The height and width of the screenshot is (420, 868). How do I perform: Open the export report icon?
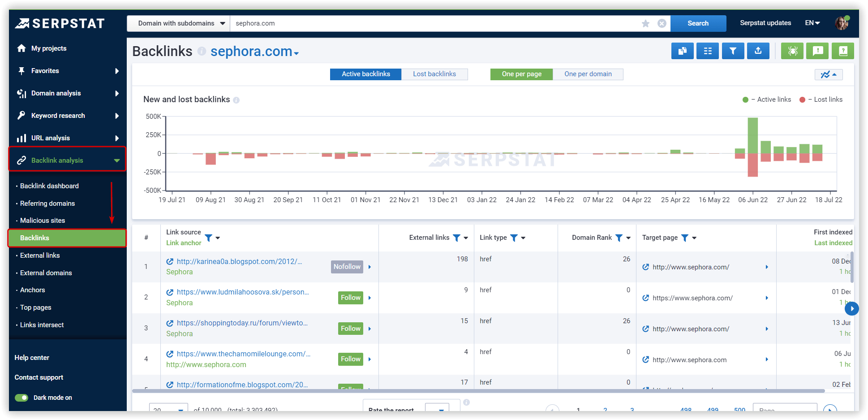click(x=758, y=51)
